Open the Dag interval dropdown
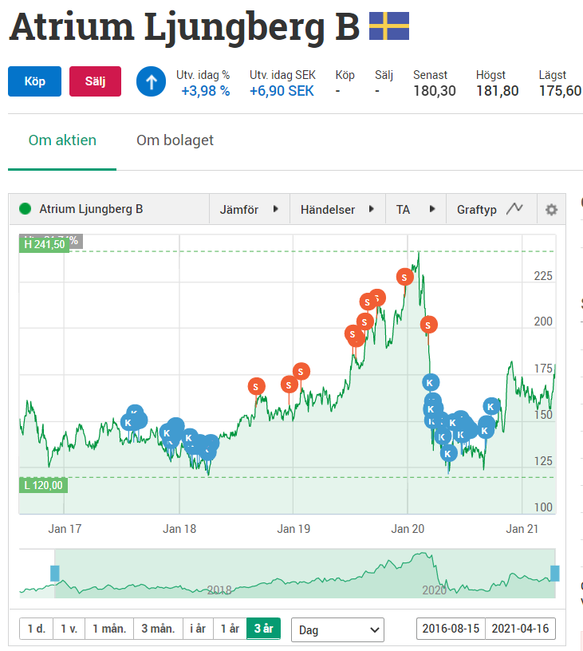The width and height of the screenshot is (583, 651). point(338,630)
